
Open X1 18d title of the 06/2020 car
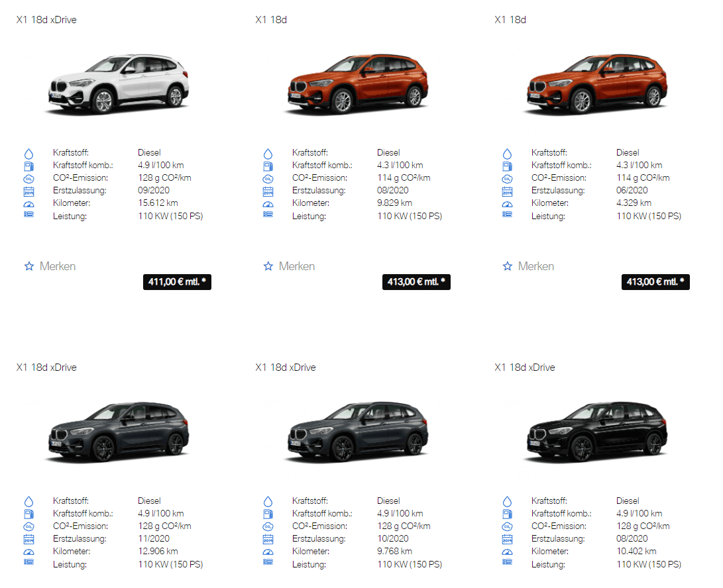click(x=510, y=20)
